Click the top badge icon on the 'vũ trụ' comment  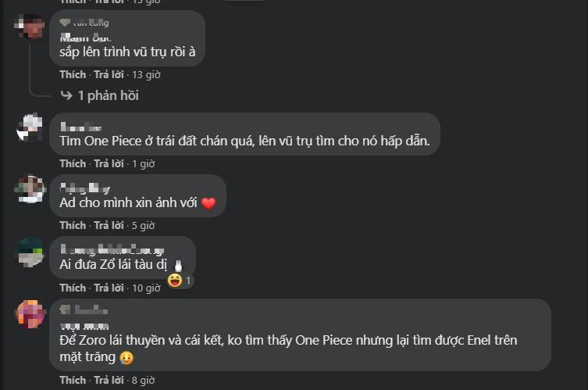(65, 23)
